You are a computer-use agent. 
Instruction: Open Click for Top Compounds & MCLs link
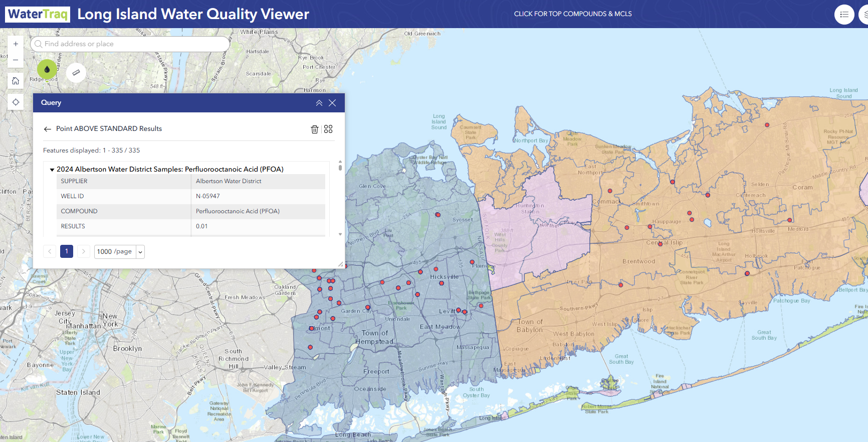pos(573,14)
